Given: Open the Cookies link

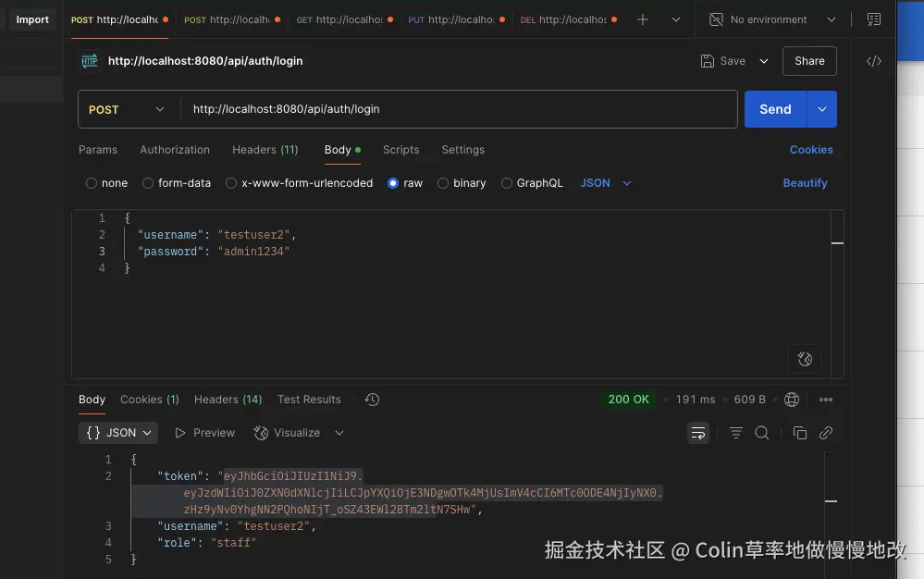Looking at the screenshot, I should coord(811,150).
